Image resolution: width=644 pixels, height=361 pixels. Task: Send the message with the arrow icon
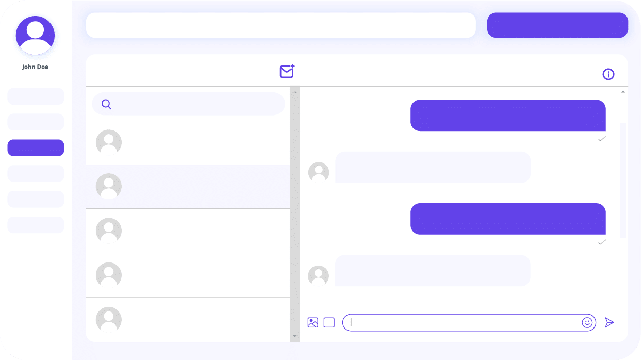609,323
